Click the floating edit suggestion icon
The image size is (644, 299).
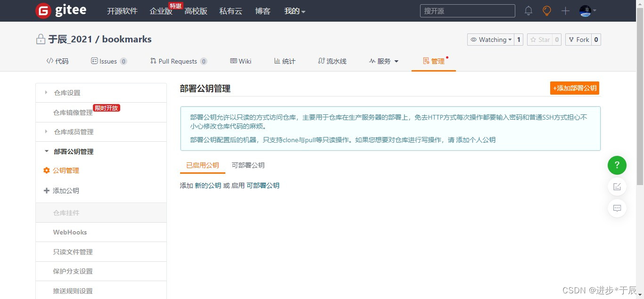617,186
